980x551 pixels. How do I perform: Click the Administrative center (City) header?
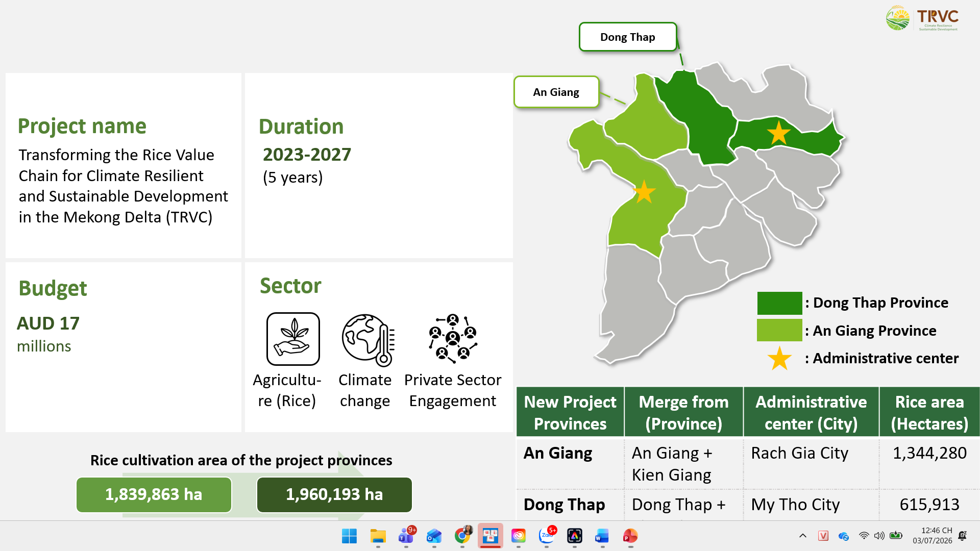[x=811, y=412]
